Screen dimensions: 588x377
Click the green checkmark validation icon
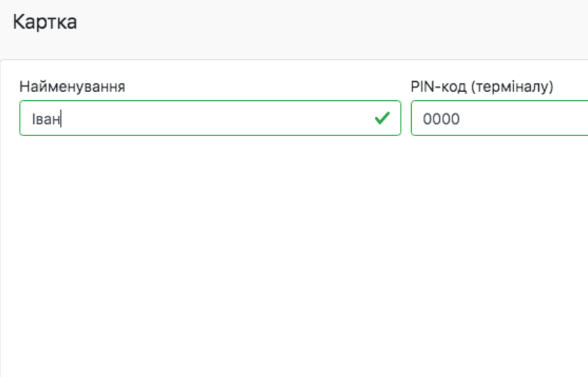382,118
